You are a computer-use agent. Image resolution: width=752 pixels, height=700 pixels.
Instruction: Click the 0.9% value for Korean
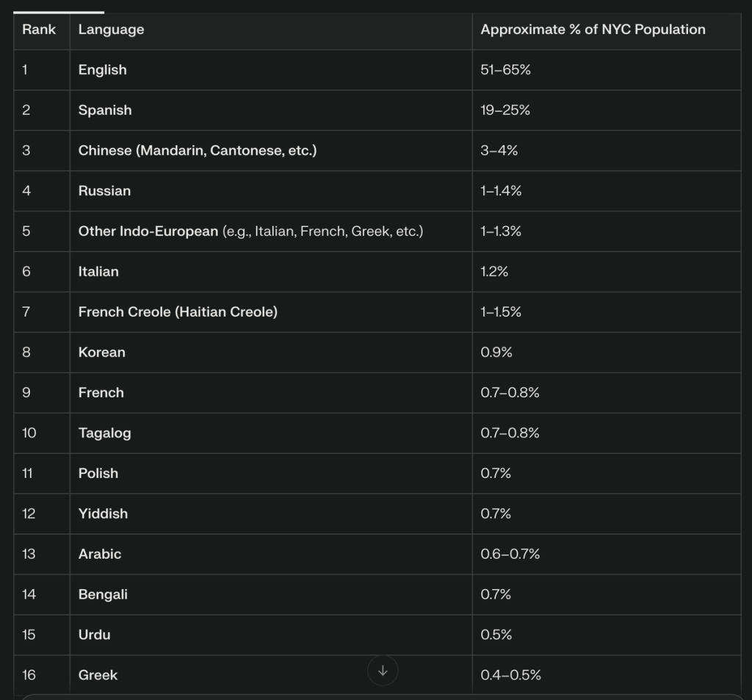point(496,353)
